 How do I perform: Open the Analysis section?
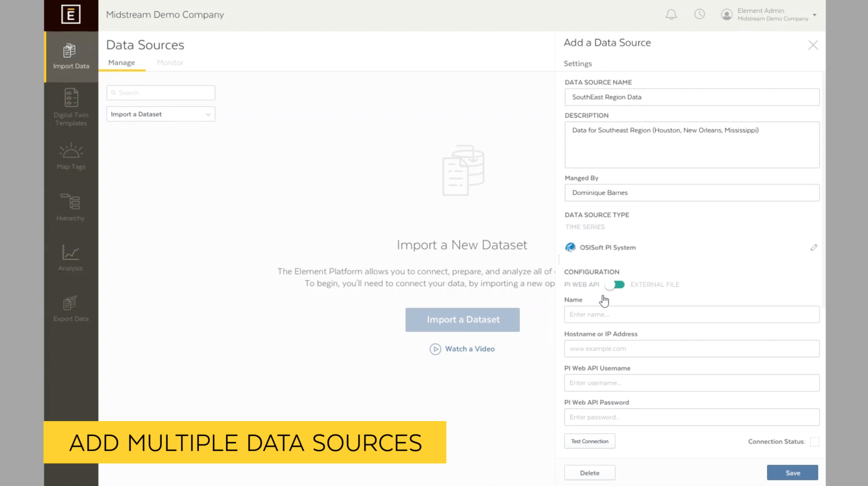70,258
